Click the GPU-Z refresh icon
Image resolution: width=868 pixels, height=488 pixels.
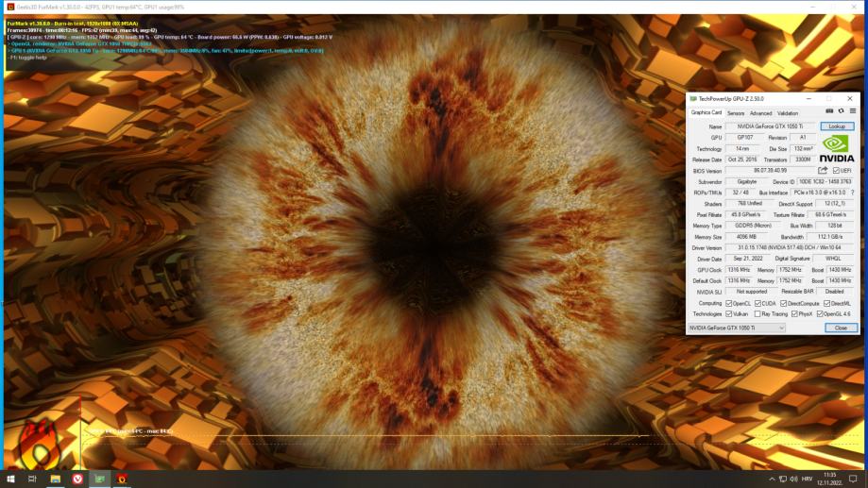pos(841,111)
